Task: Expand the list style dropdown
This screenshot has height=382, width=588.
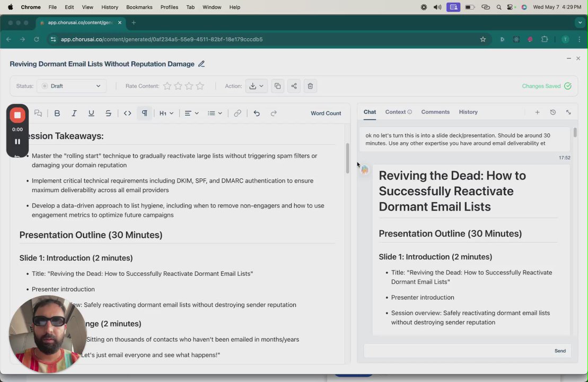Action: 215,113
